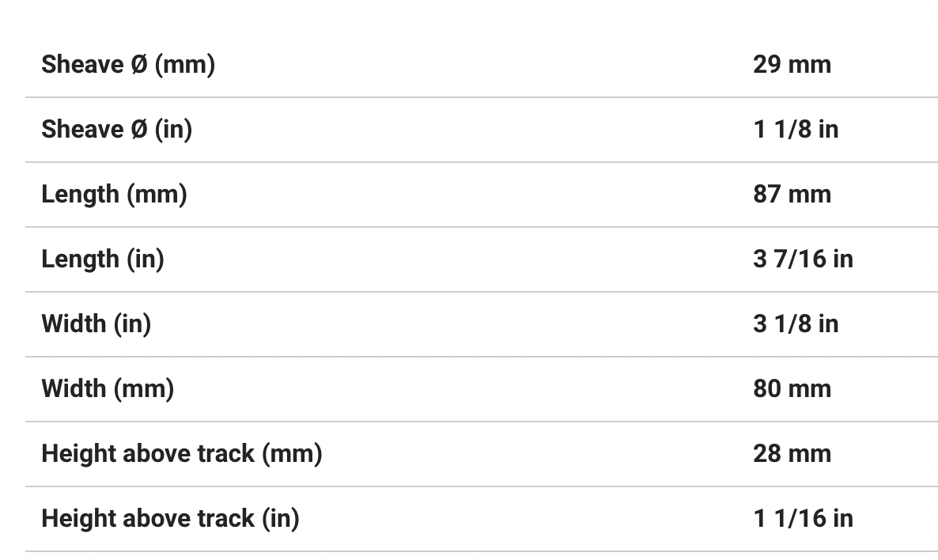
Task: Click the "Width (mm)" label
Action: [x=108, y=388]
